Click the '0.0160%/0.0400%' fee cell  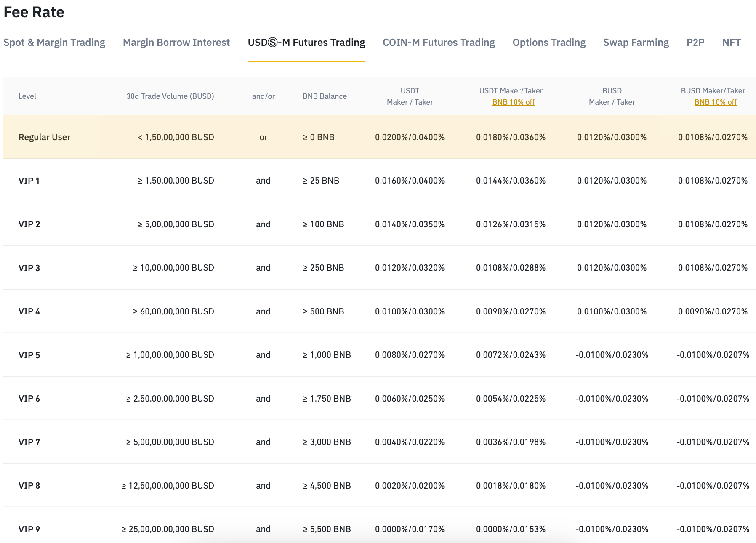click(x=410, y=181)
